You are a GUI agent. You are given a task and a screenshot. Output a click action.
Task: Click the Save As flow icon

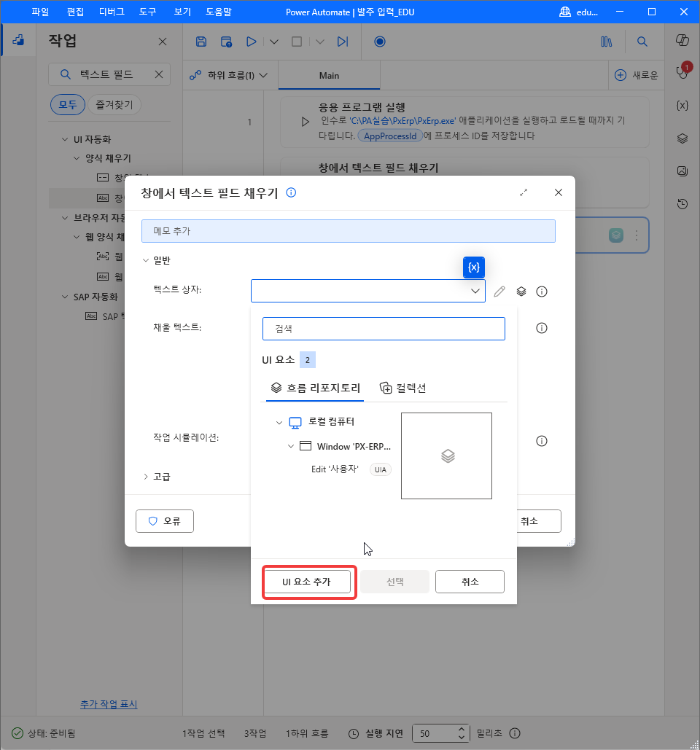pos(226,42)
